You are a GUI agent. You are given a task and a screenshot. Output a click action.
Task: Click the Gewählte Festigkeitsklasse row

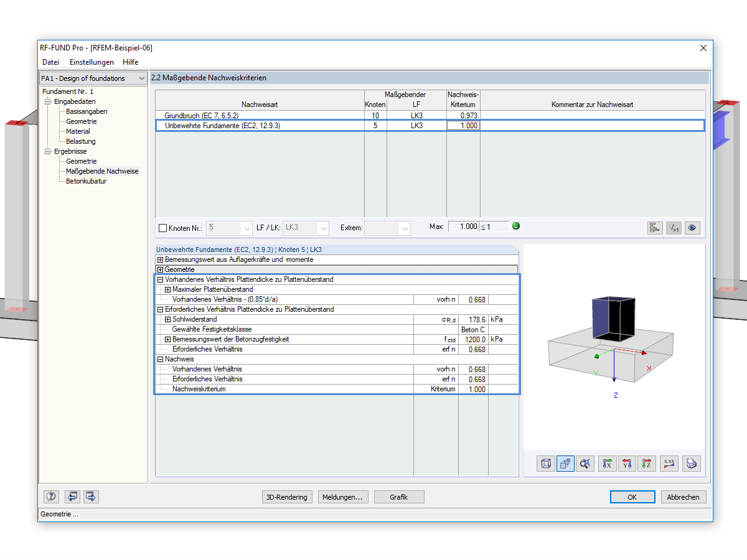[337, 329]
